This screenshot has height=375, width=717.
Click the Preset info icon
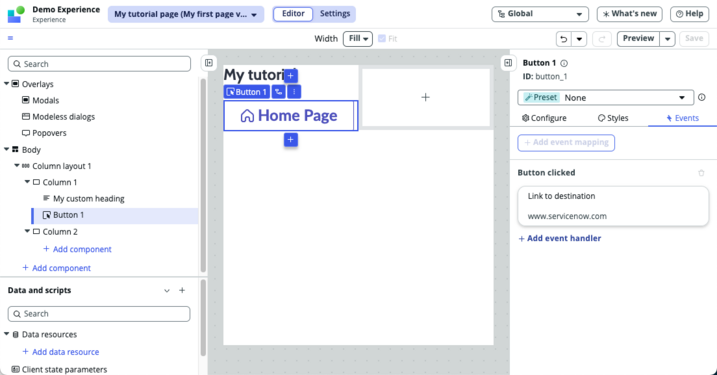(x=701, y=97)
